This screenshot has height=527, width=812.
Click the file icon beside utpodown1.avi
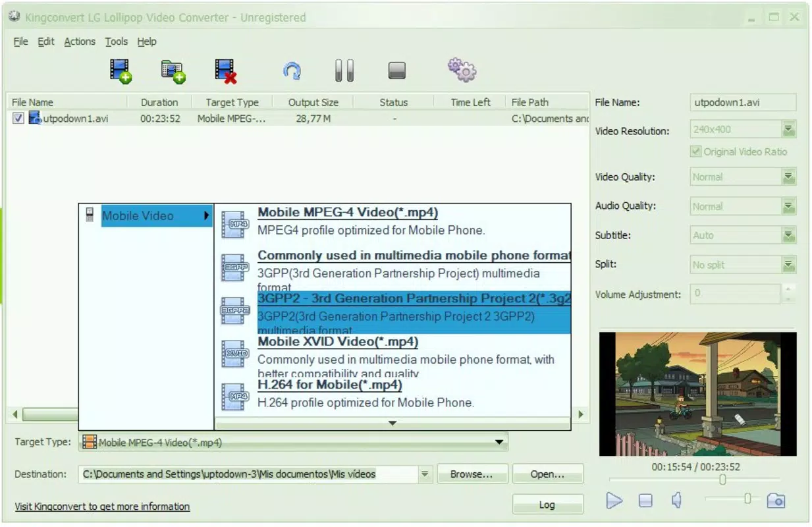point(35,119)
